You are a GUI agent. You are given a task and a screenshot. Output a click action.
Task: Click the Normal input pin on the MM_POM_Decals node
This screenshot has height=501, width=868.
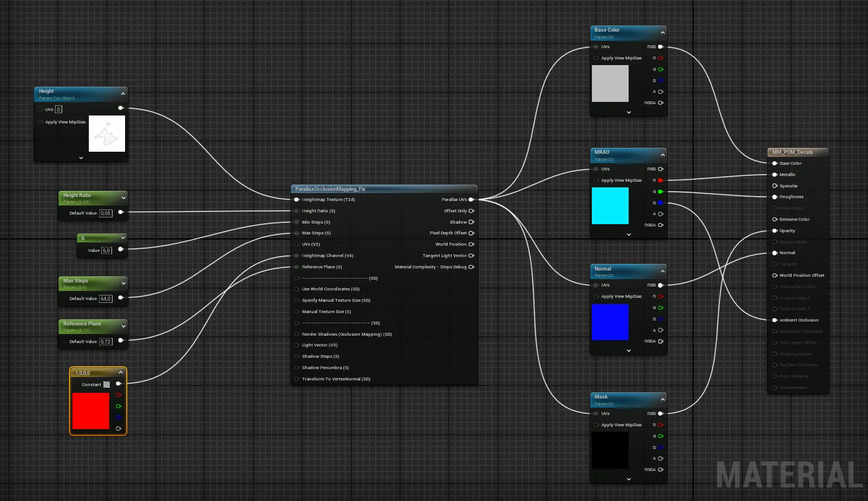coord(775,252)
